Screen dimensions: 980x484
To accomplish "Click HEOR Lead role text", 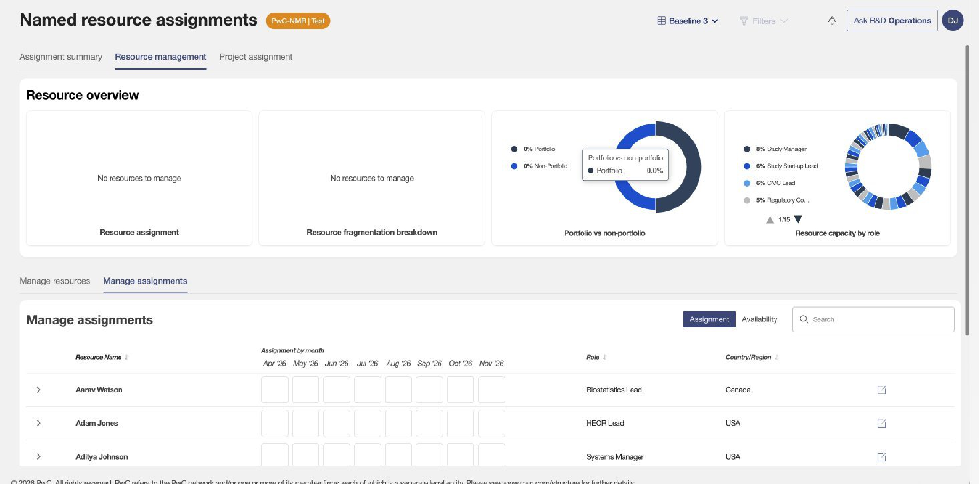I will 605,423.
